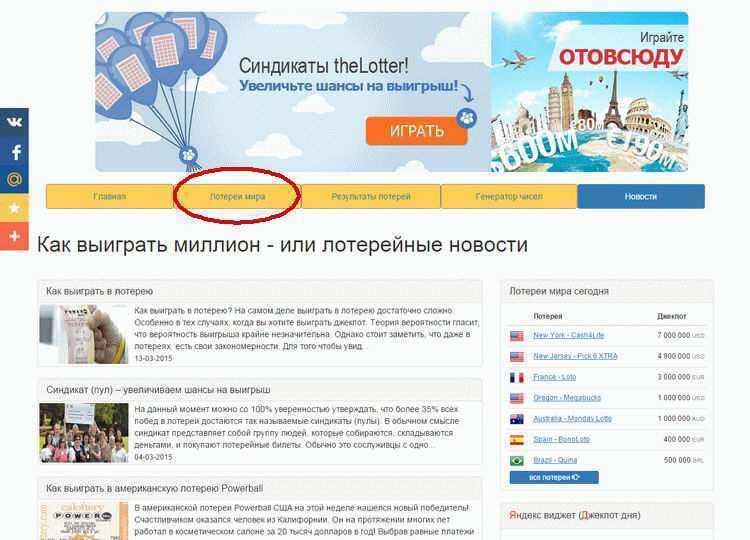Click the Australia flag icon

(517, 419)
